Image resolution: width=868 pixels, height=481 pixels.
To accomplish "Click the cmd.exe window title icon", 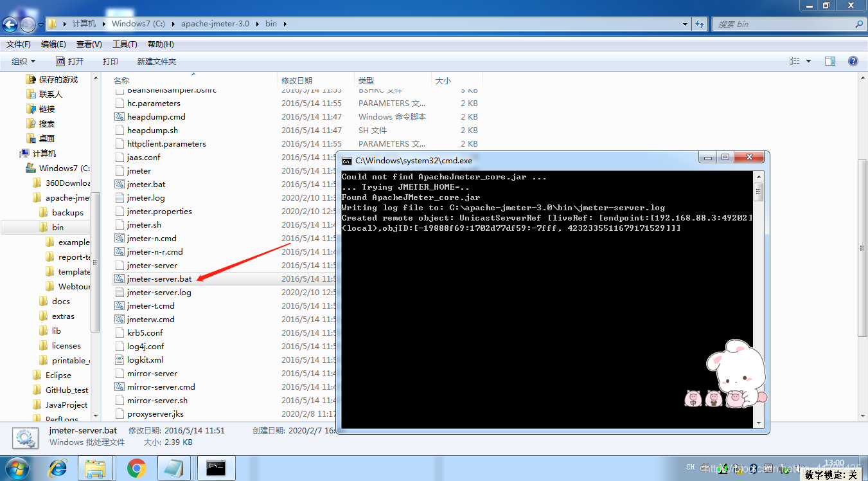I will coord(346,161).
